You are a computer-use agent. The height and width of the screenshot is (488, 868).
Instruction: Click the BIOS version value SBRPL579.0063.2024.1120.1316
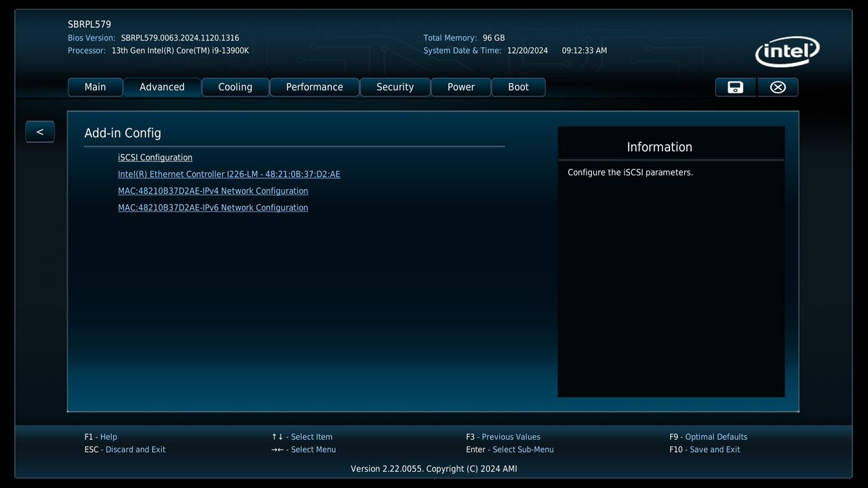pyautogui.click(x=180, y=38)
